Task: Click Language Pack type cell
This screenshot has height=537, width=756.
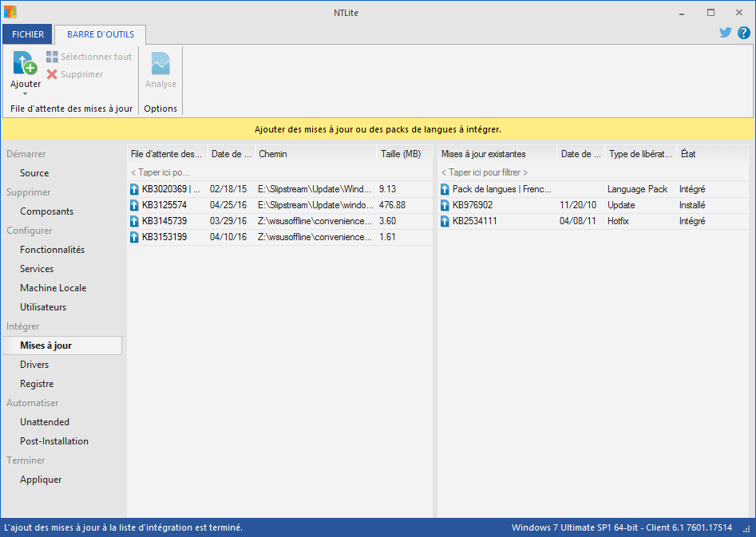Action: tap(637, 189)
